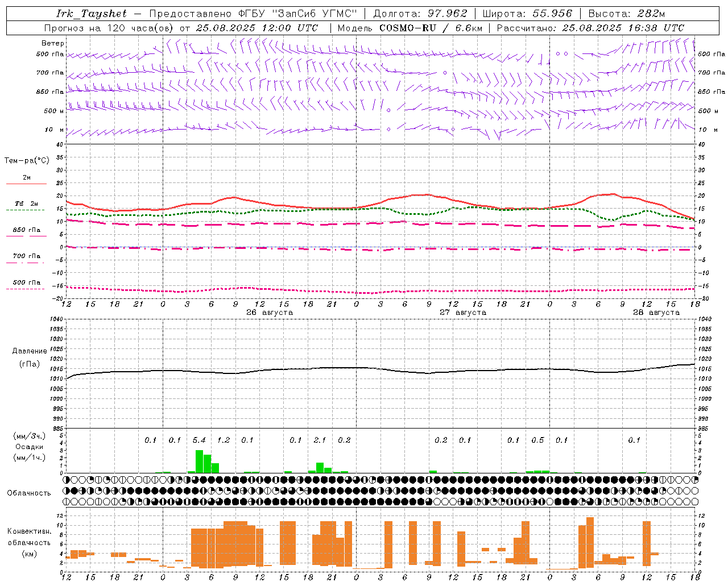The image size is (728, 582).
Task: Click the 'Широта: 55.956' value
Action: coord(527,14)
